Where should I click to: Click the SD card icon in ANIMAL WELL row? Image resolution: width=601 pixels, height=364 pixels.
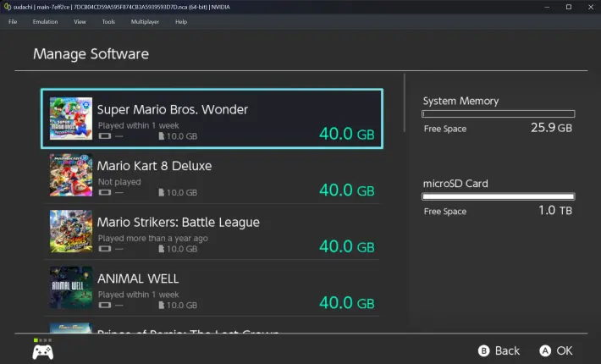coord(162,305)
